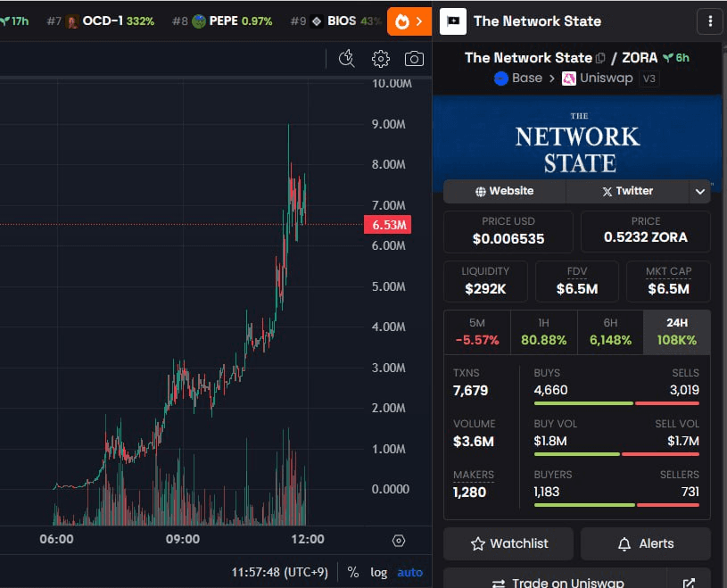Viewport: 727px width, 588px height.
Task: Click the BUYERS value 1,183
Action: pyautogui.click(x=547, y=492)
